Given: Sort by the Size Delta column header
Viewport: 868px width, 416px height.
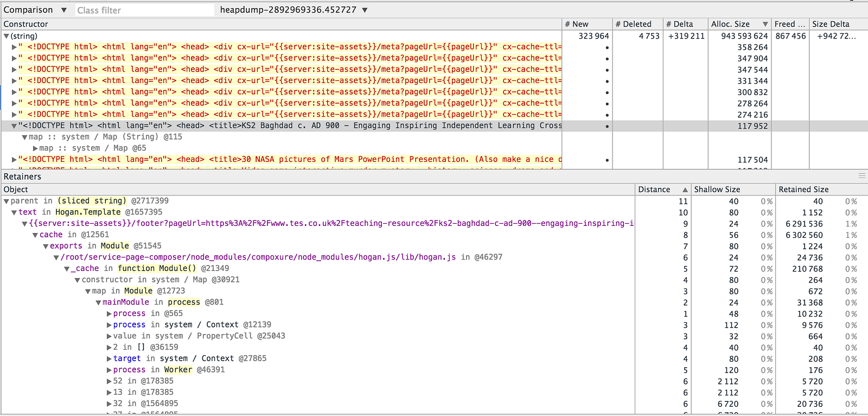Looking at the screenshot, I should tap(838, 24).
